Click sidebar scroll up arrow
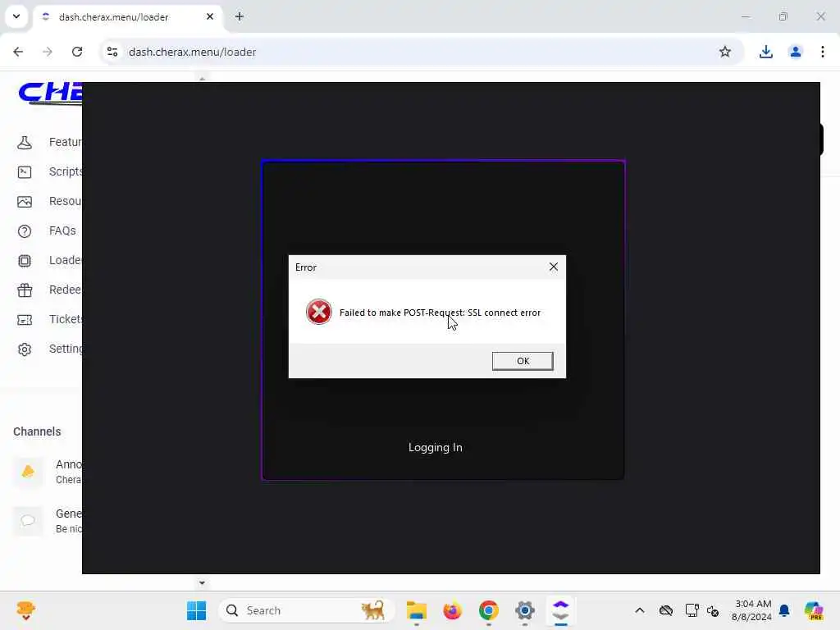The width and height of the screenshot is (840, 630). point(202,80)
